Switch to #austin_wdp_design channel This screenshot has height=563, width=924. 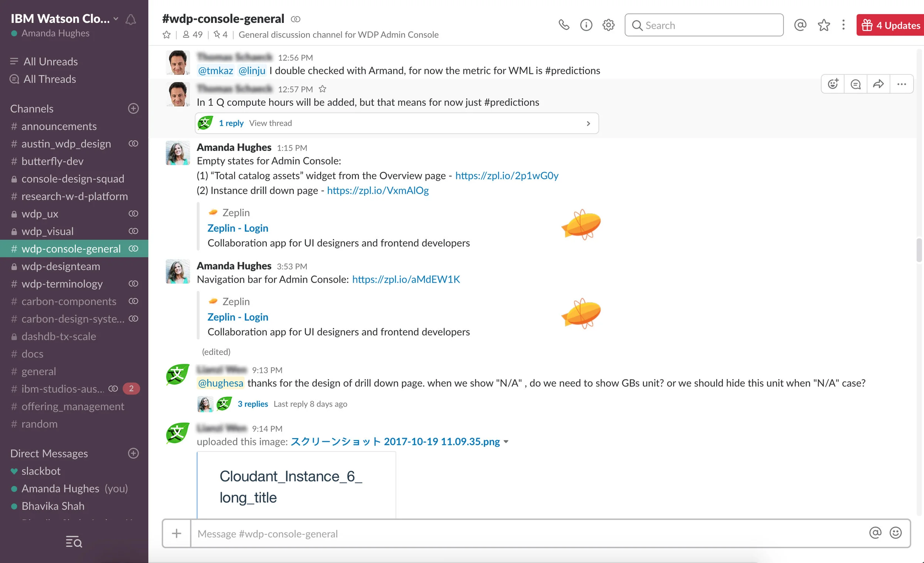click(74, 144)
